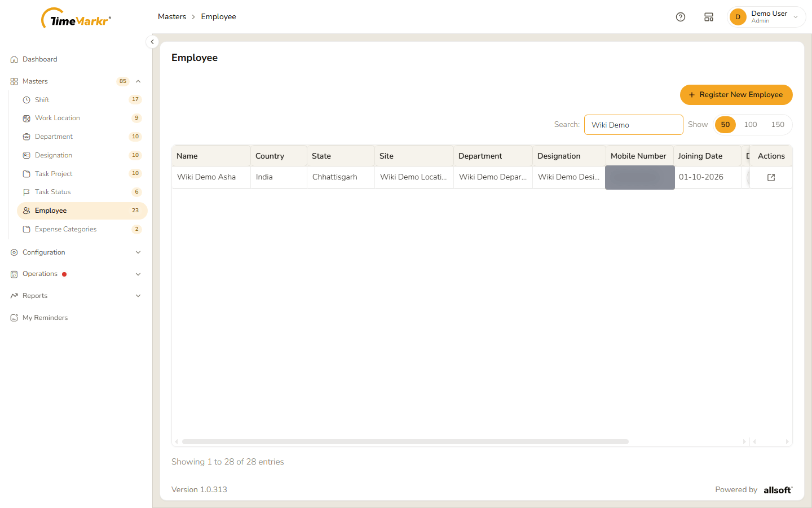Click the TimeMarkr logo

(x=76, y=19)
